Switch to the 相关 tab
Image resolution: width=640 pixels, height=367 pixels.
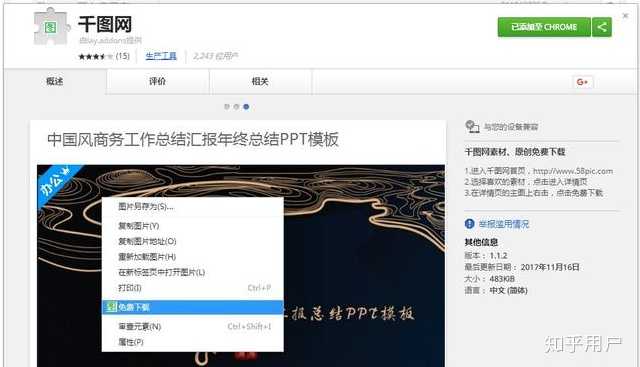(x=260, y=81)
